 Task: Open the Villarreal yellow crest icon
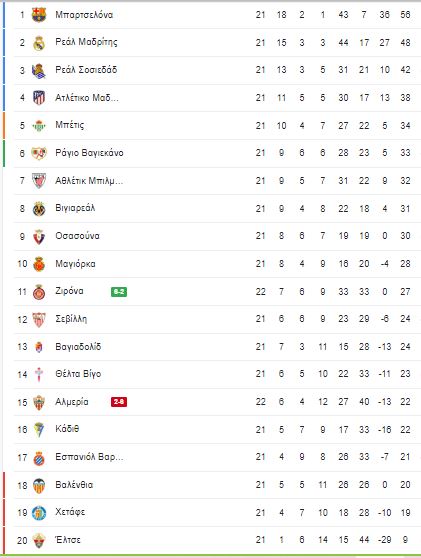(x=39, y=209)
